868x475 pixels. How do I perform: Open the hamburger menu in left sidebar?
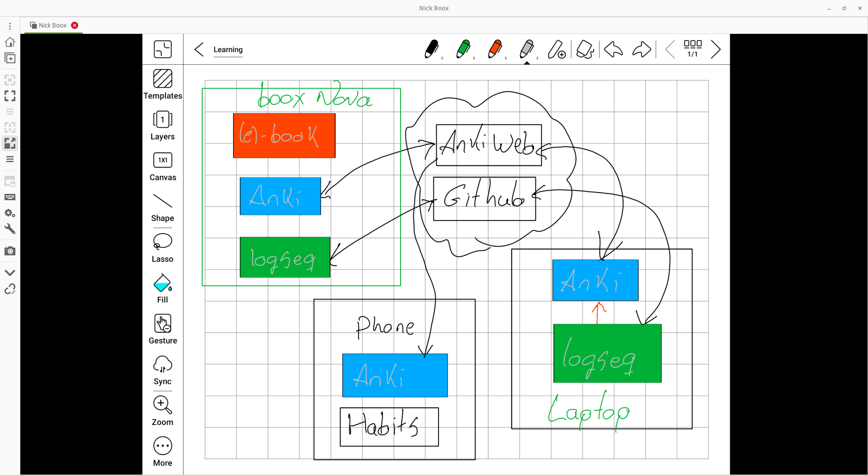(10, 159)
